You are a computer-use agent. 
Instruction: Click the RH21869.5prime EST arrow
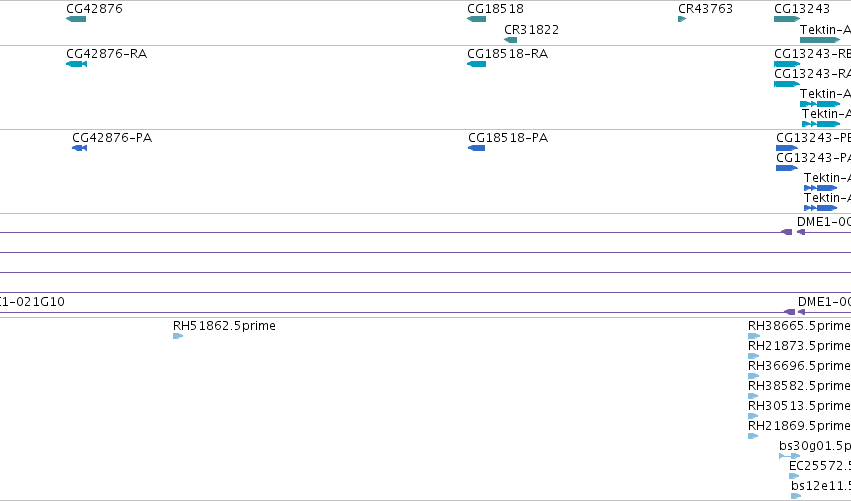click(753, 436)
